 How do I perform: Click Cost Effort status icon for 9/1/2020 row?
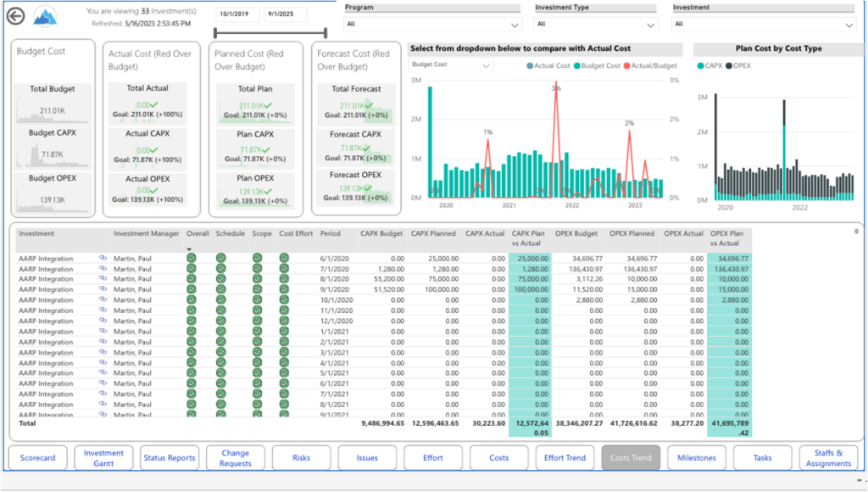click(x=284, y=289)
